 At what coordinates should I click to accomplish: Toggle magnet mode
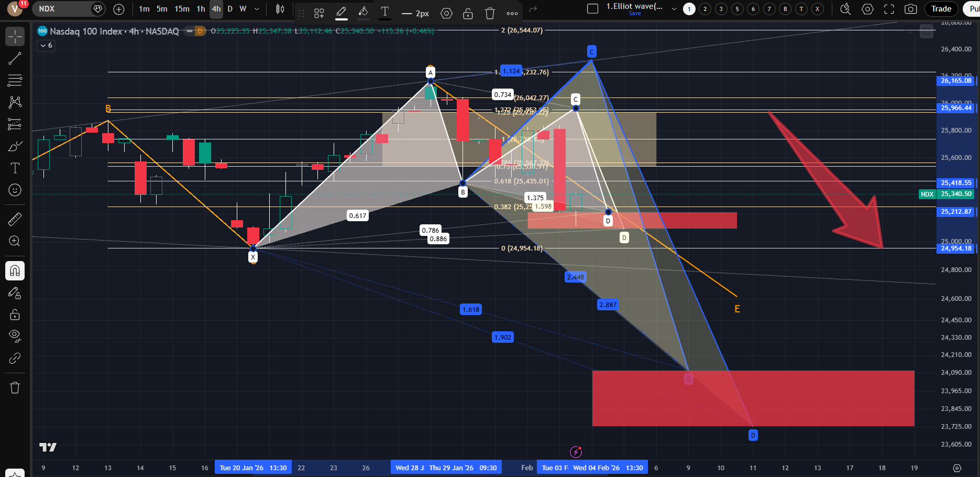coord(15,270)
